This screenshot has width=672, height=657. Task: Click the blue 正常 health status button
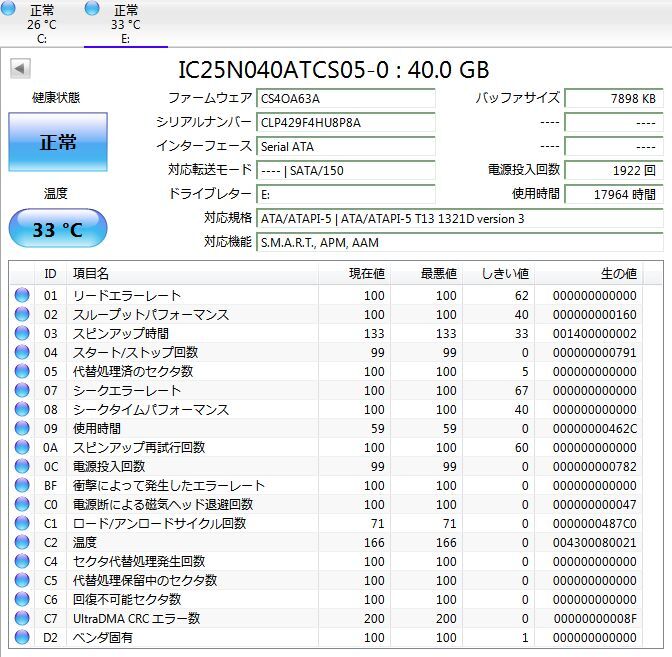57,142
